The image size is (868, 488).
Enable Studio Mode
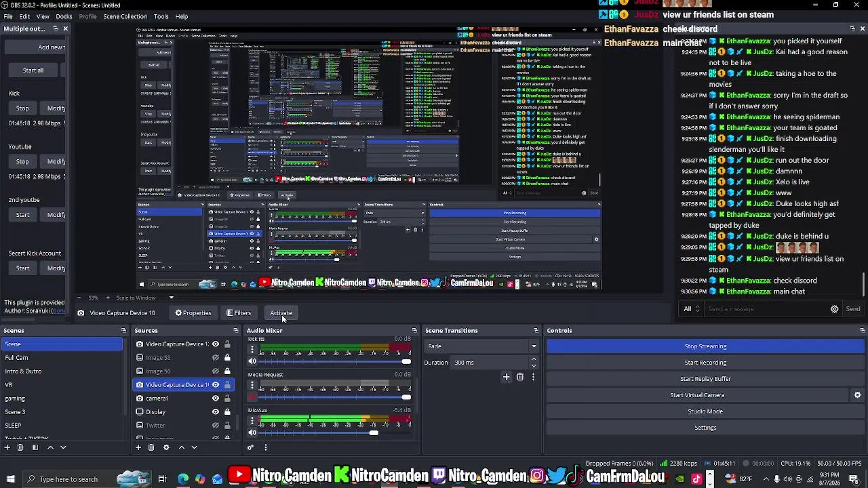[x=705, y=411]
